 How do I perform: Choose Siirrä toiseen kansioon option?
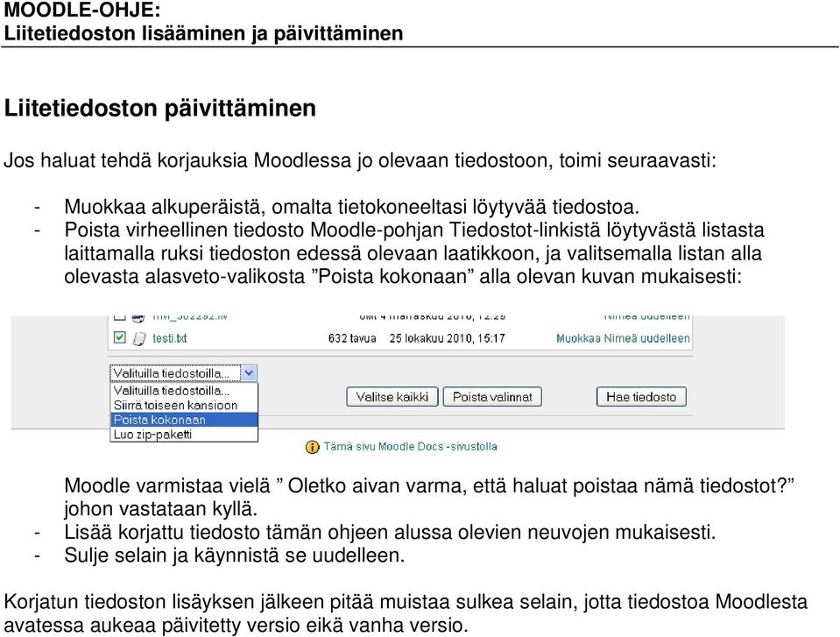point(184,405)
